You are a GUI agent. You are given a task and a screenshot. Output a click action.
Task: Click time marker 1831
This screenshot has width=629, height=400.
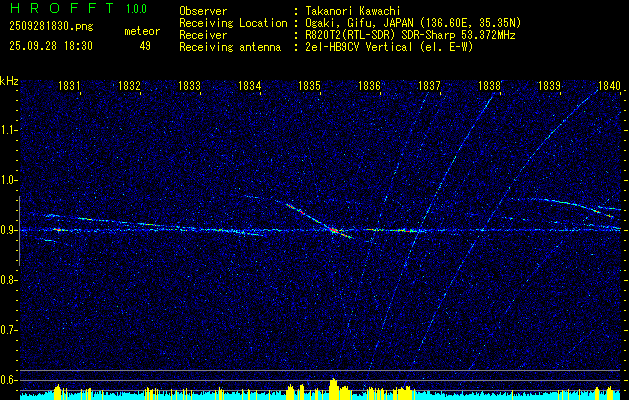point(69,86)
